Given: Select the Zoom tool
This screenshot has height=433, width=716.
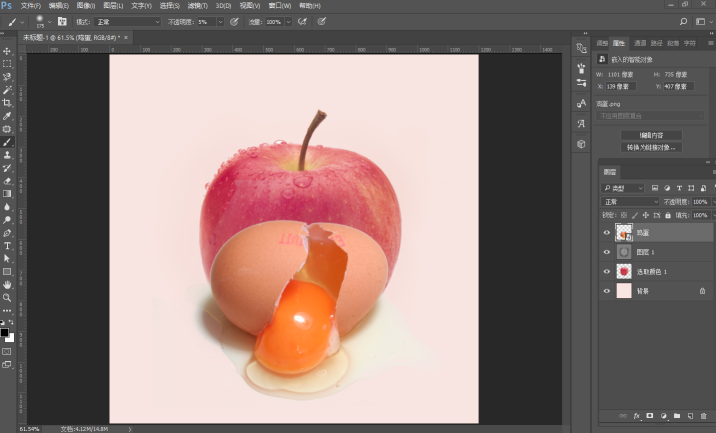Looking at the screenshot, I should click(x=7, y=298).
